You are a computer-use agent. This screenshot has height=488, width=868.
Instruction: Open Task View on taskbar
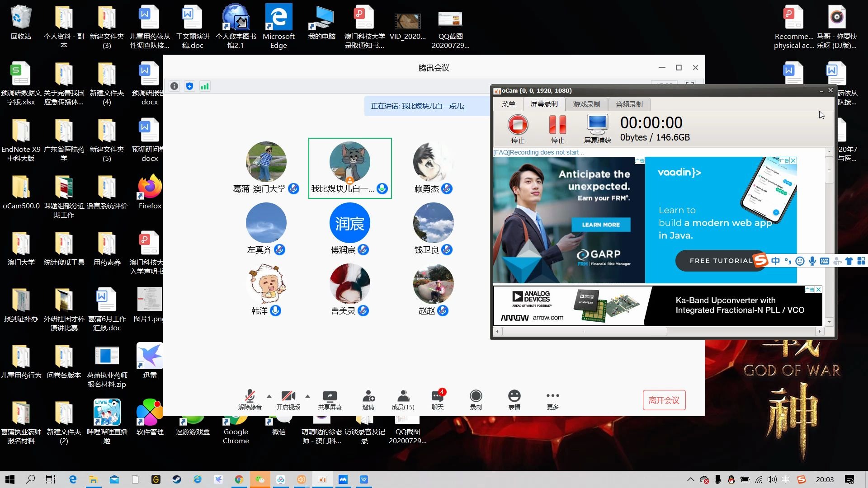tap(51, 479)
